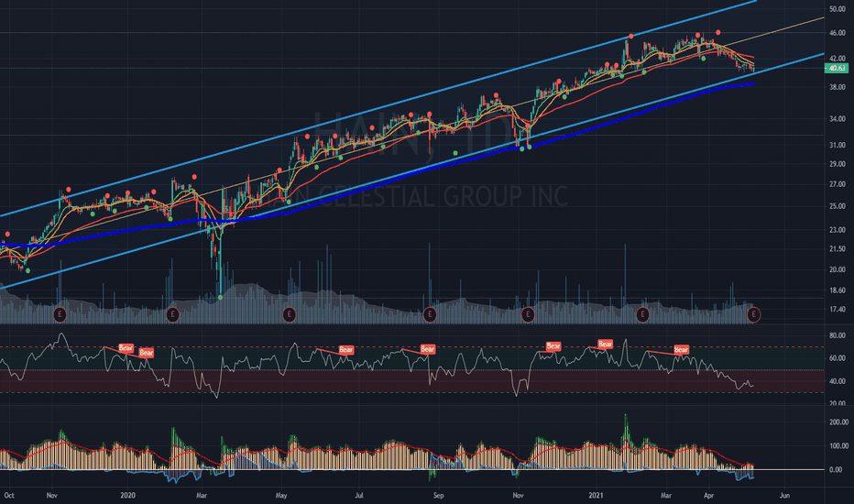The width and height of the screenshot is (854, 504).
Task: Click the 27.00 price axis label
Action: coord(837,184)
